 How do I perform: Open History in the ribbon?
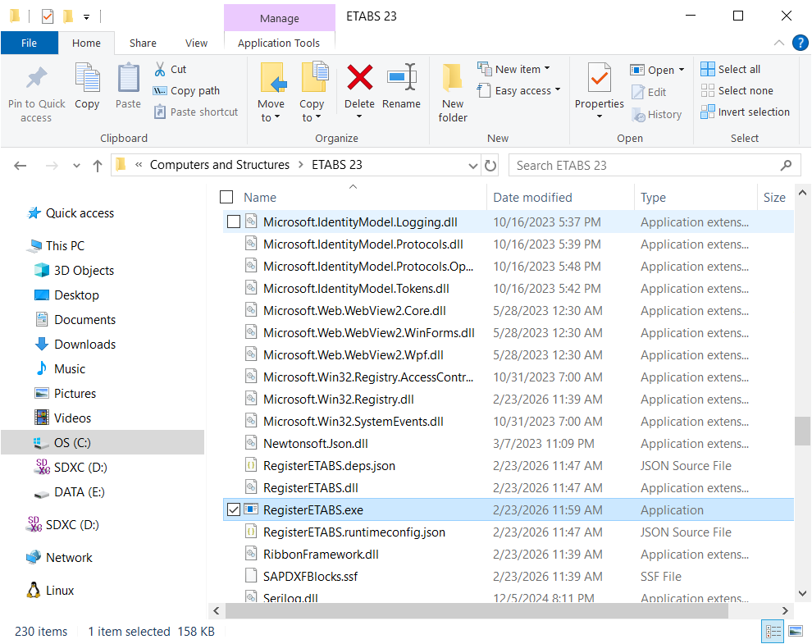(x=657, y=115)
